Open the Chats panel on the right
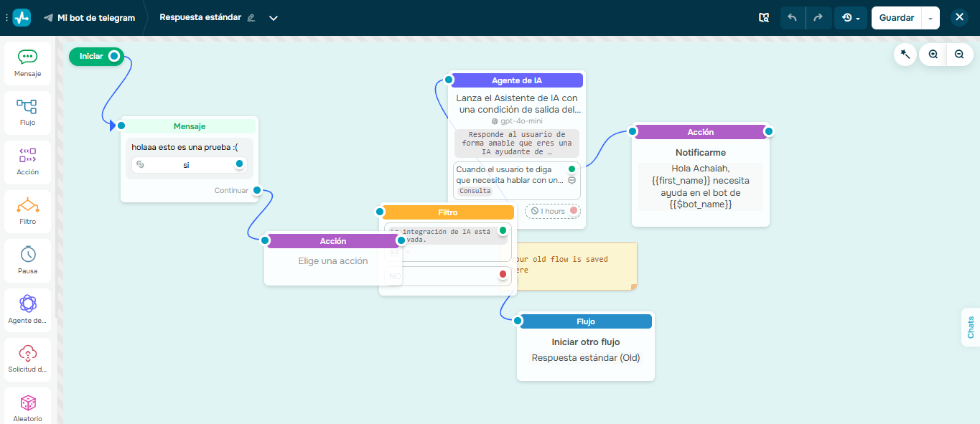 [971, 328]
